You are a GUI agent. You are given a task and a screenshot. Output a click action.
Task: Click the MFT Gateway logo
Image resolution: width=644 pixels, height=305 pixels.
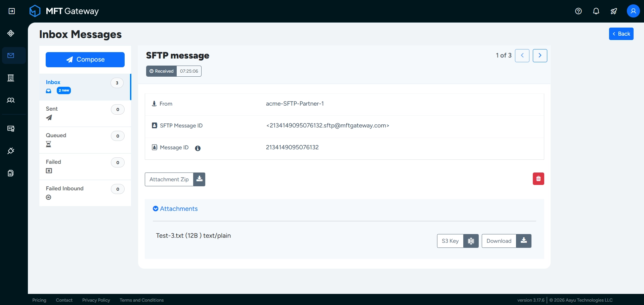click(64, 11)
